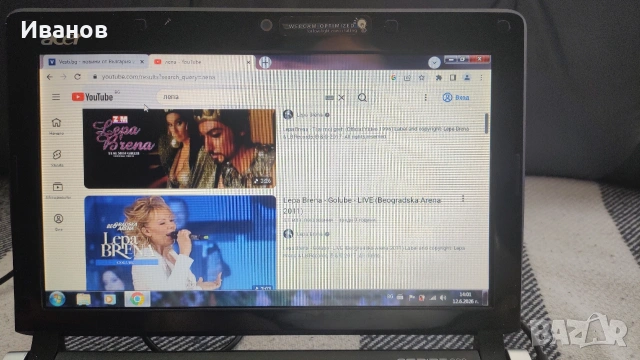Click the BG language indicator in the tray

(390, 297)
